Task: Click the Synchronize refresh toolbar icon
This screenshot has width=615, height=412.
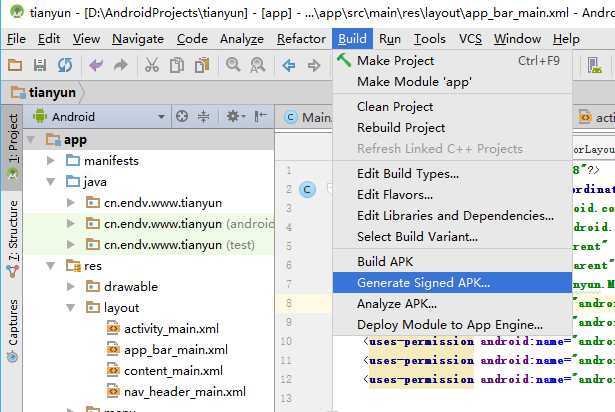Action: (x=65, y=65)
